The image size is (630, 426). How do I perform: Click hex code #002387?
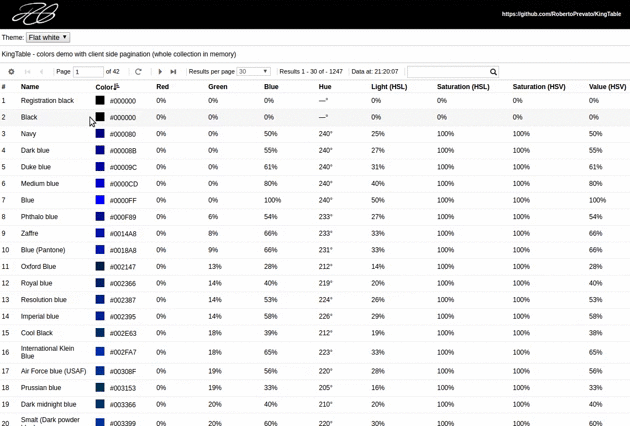coord(123,300)
